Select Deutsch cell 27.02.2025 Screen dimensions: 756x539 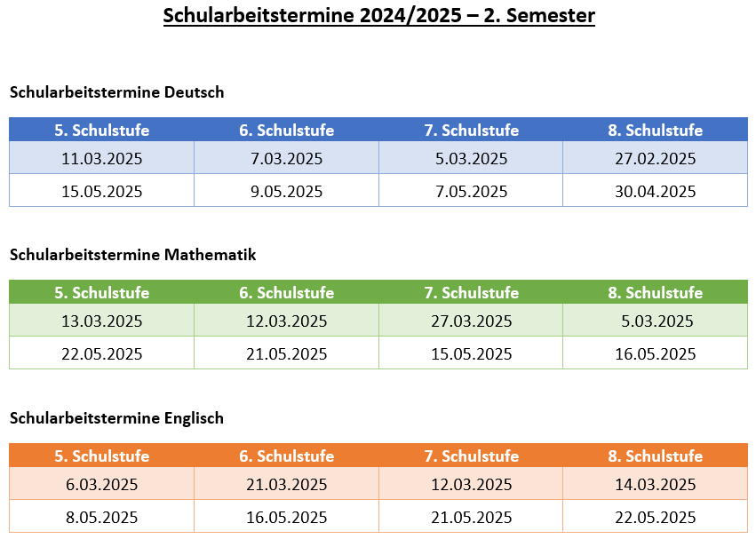(x=656, y=159)
